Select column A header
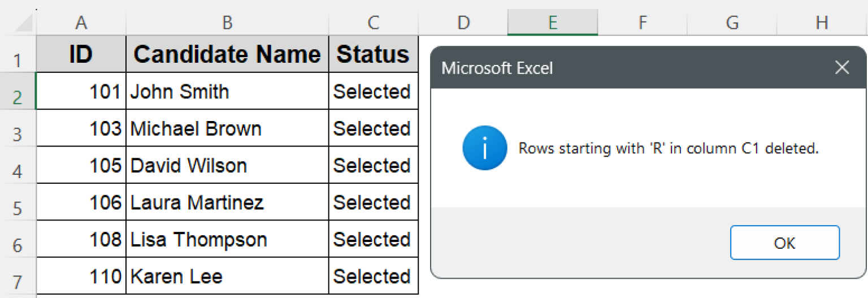Viewport: 868px width, 298px height. point(81,23)
